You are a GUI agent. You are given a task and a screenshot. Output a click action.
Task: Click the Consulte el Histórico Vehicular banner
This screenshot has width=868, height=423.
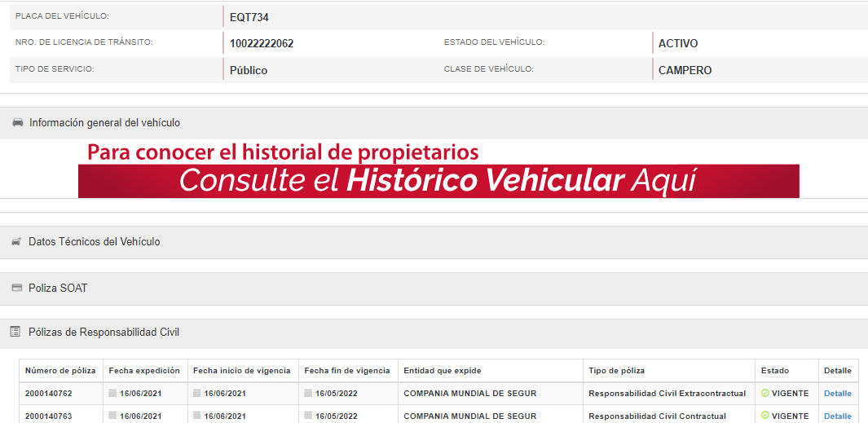coord(438,180)
